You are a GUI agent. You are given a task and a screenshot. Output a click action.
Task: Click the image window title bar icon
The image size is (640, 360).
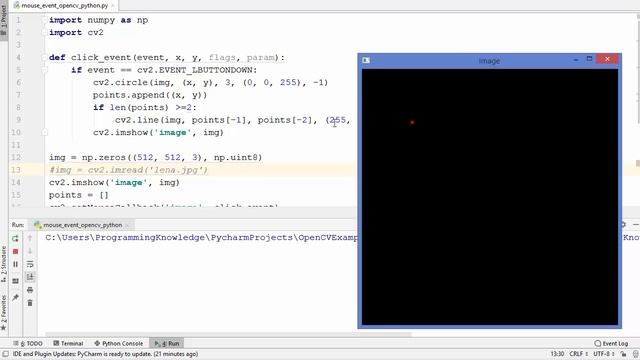(x=366, y=60)
